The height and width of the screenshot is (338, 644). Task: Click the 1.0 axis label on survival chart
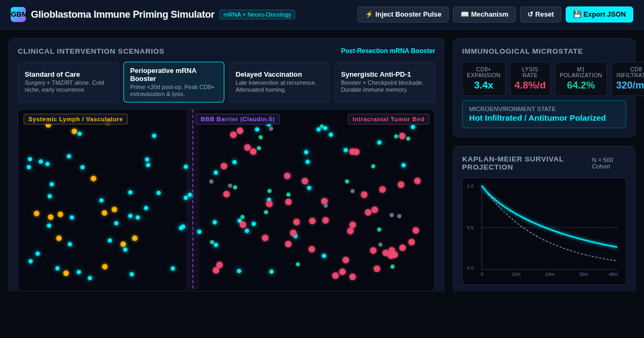pos(470,186)
